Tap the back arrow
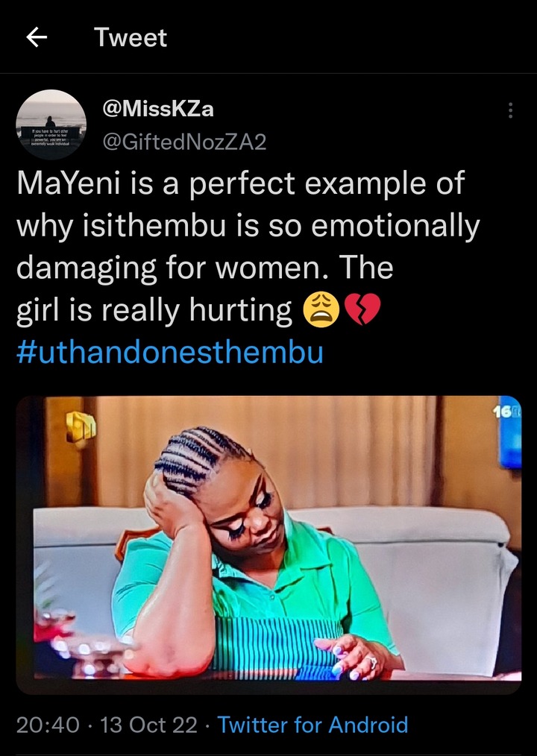537x756 pixels. tap(37, 38)
